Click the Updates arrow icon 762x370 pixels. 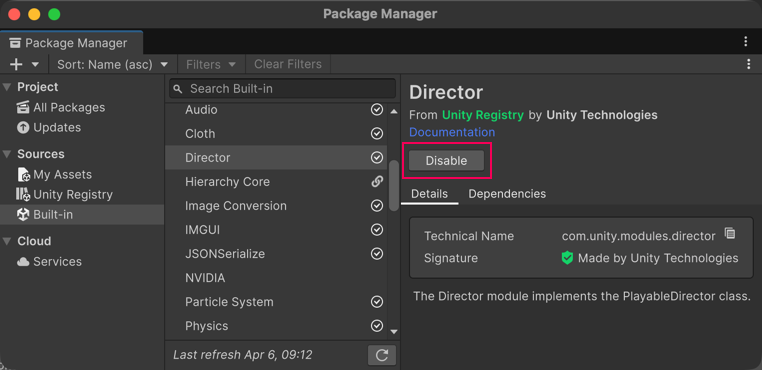[23, 127]
